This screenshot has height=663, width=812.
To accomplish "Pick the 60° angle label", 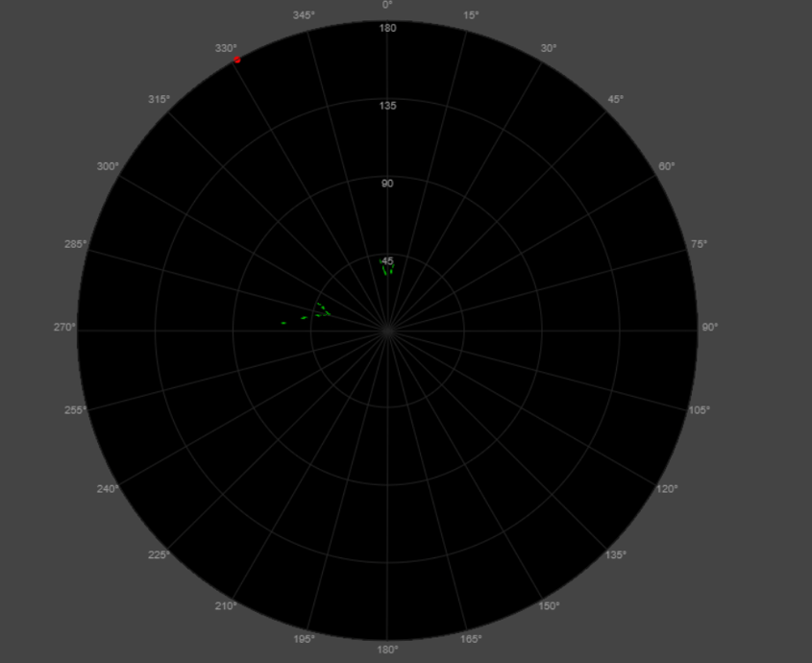I will point(667,166).
